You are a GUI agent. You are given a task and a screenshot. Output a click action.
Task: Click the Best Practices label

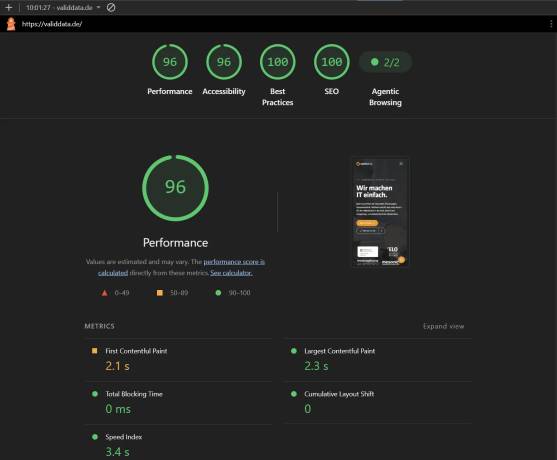[278, 97]
